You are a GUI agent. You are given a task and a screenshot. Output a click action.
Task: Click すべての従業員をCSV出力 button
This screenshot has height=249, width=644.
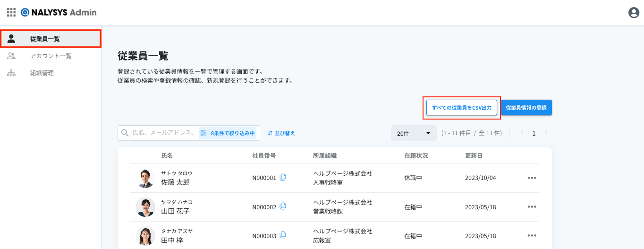point(462,108)
